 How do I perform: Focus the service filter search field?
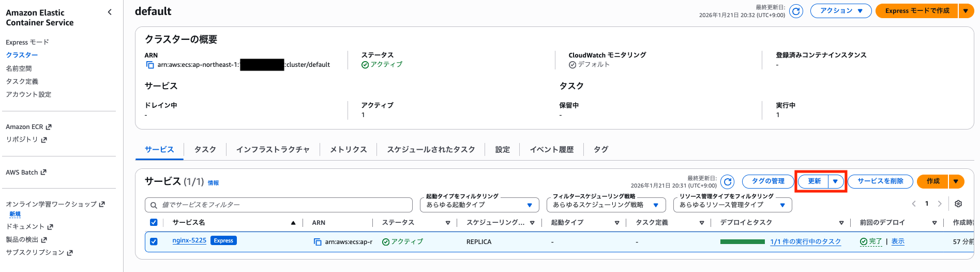pos(279,205)
